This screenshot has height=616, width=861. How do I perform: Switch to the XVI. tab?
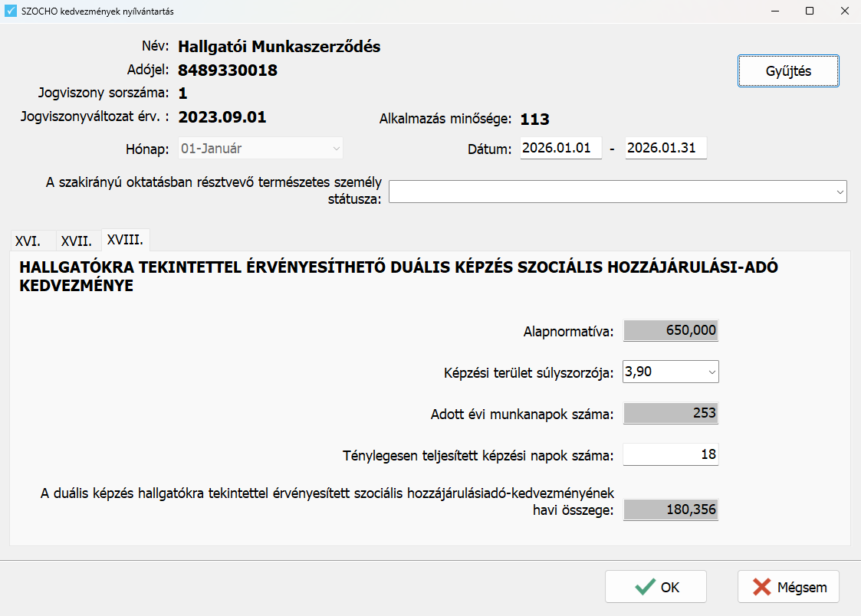pyautogui.click(x=28, y=241)
